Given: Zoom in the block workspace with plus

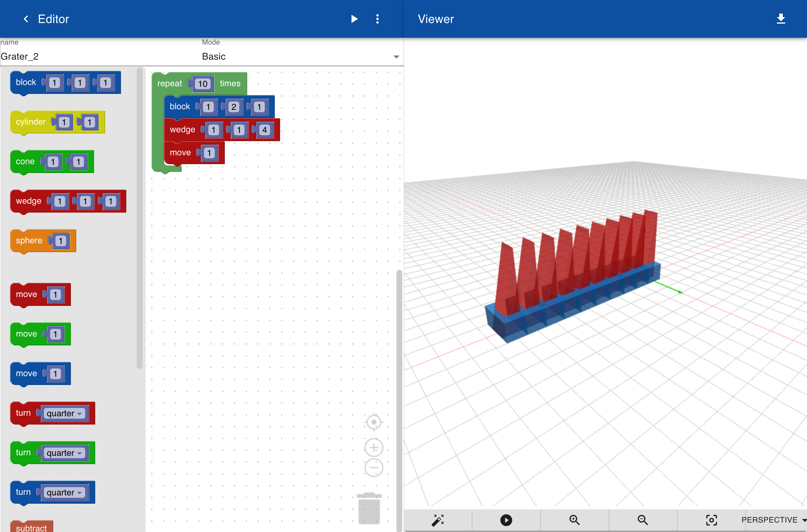Looking at the screenshot, I should [x=374, y=448].
